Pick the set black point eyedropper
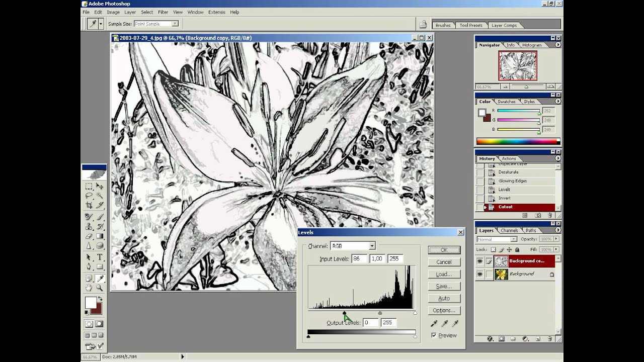The image size is (644, 362). tap(433, 323)
